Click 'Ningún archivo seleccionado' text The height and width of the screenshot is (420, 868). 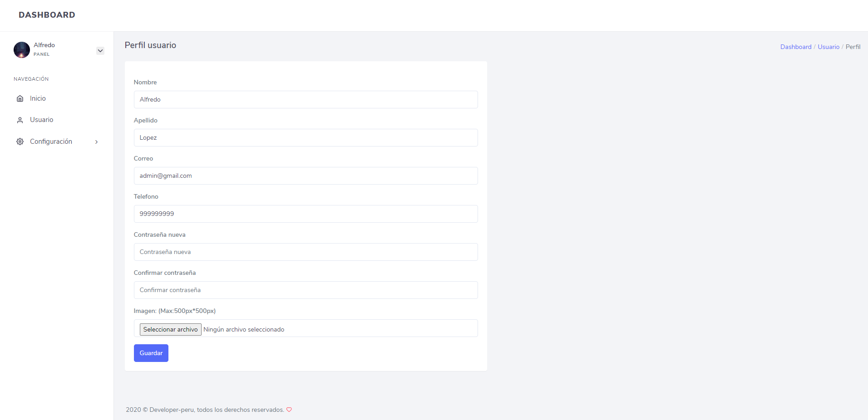pos(244,329)
